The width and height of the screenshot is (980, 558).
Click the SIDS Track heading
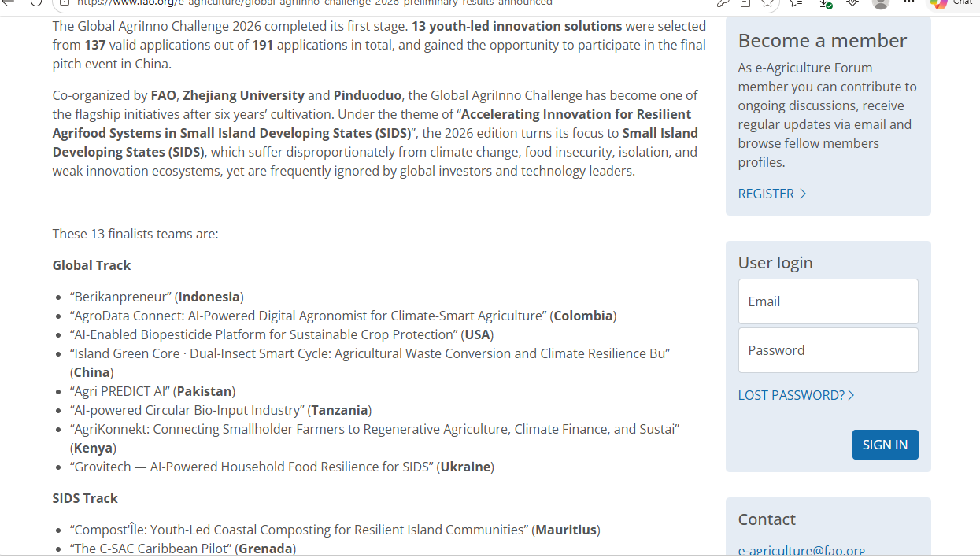[85, 498]
